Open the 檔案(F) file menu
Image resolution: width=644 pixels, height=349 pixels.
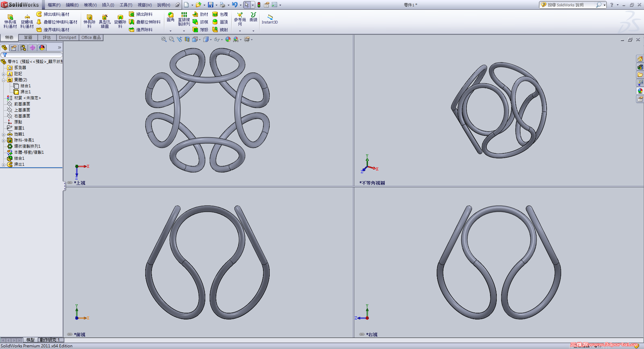[x=54, y=5]
